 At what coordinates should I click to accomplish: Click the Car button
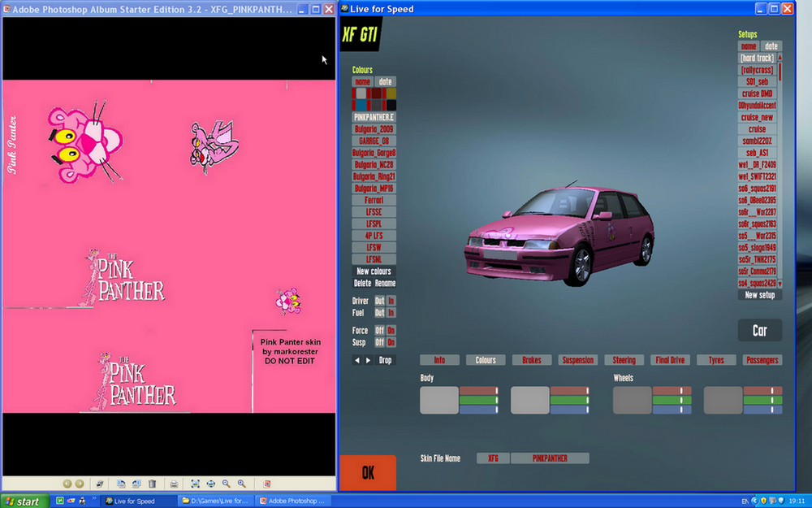pos(760,331)
